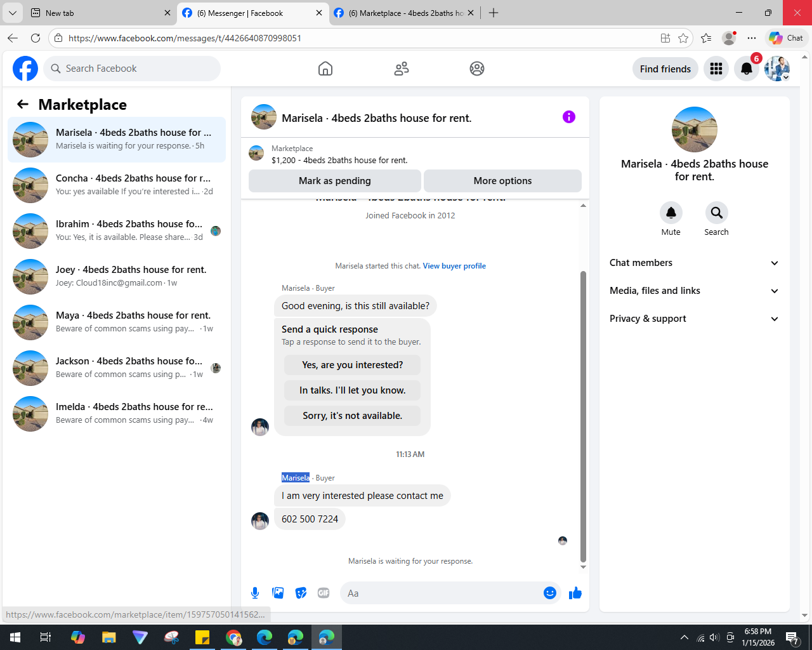This screenshot has width=812, height=650.
Task: Click $1,200 listing thumbnail in chat header
Action: [x=256, y=153]
